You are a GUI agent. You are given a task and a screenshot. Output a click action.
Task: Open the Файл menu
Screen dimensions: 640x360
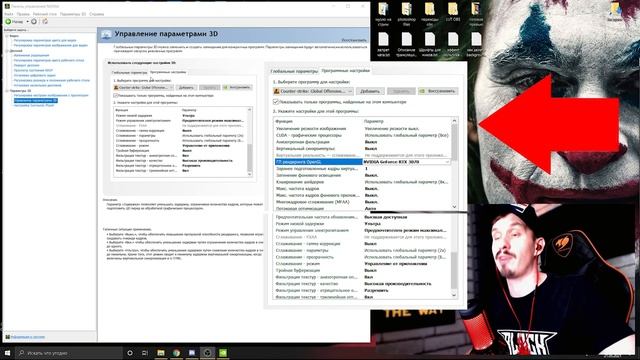9,14
